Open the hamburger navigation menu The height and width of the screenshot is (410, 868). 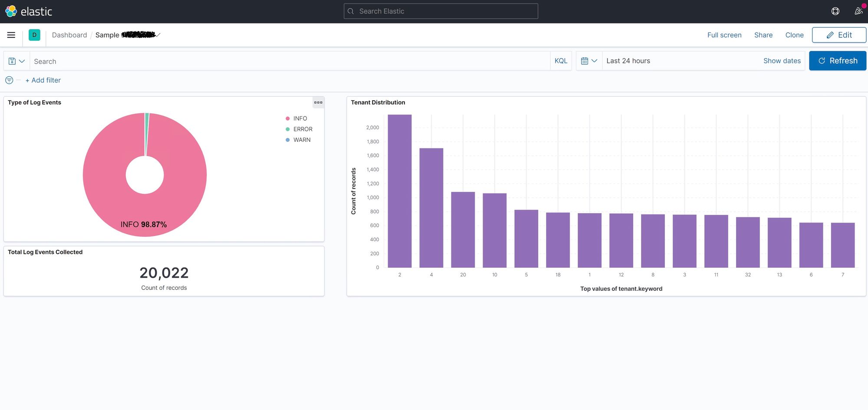(x=11, y=35)
